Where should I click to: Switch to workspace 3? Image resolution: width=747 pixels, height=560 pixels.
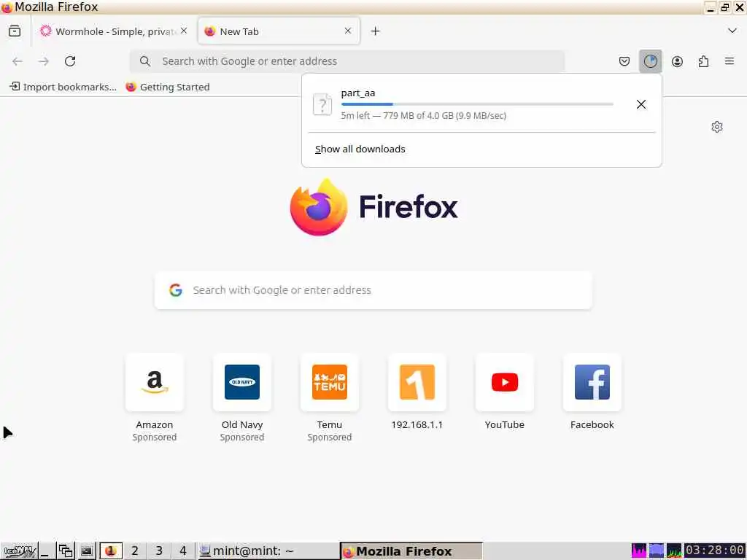[159, 551]
